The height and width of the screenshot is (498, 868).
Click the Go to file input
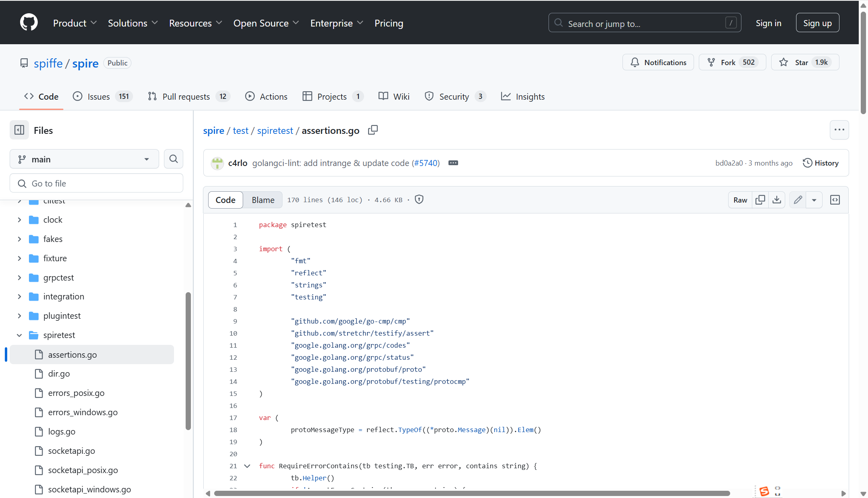pyautogui.click(x=96, y=183)
